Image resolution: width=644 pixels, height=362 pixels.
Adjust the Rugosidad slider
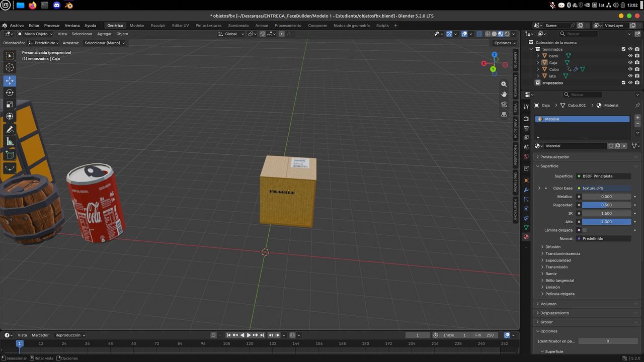coord(606,205)
